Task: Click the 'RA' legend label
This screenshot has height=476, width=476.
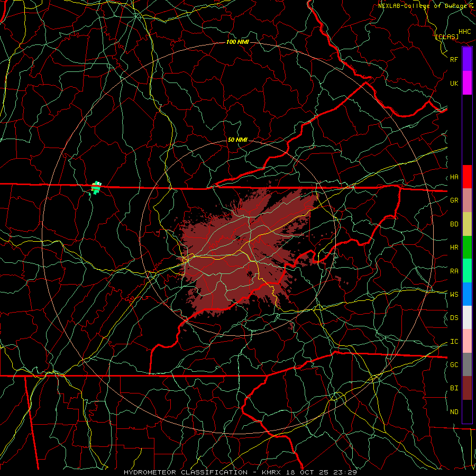Action: coord(454,271)
